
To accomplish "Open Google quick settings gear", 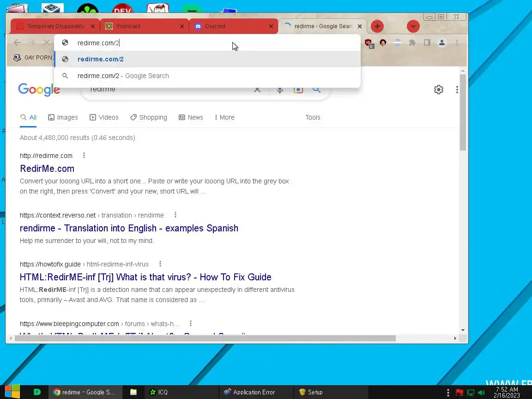I will click(438, 90).
